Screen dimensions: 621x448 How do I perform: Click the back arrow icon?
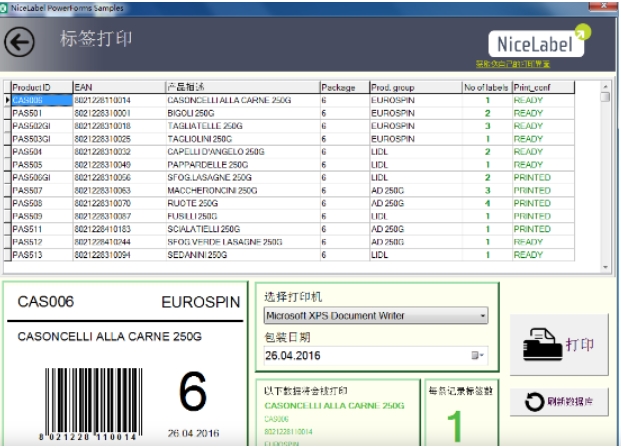click(x=19, y=42)
